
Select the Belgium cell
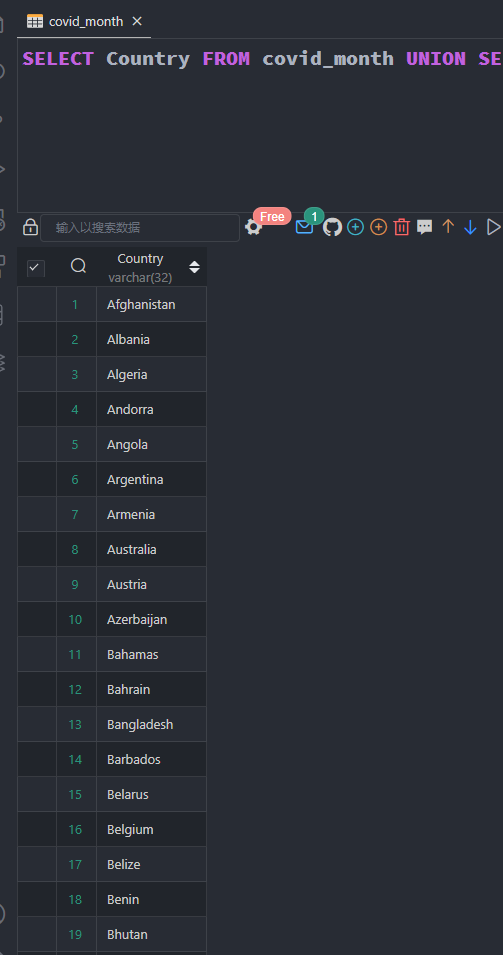click(152, 830)
